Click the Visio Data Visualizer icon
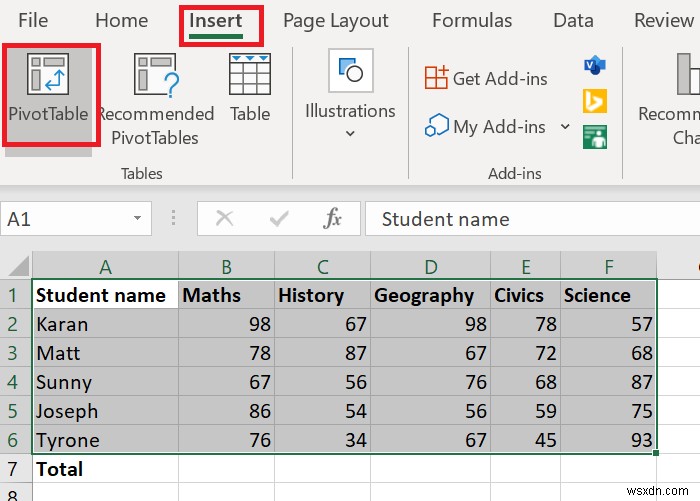Image resolution: width=700 pixels, height=501 pixels. [595, 66]
